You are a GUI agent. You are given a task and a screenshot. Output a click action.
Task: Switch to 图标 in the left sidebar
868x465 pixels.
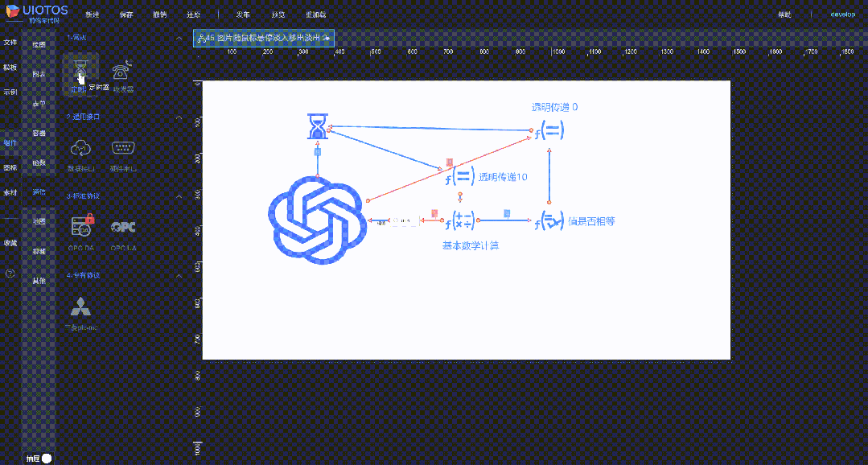pos(10,167)
